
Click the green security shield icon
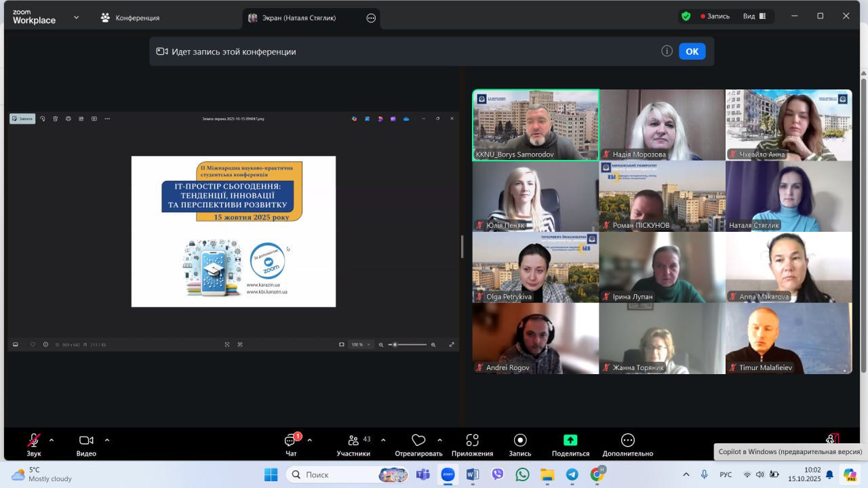[686, 16]
